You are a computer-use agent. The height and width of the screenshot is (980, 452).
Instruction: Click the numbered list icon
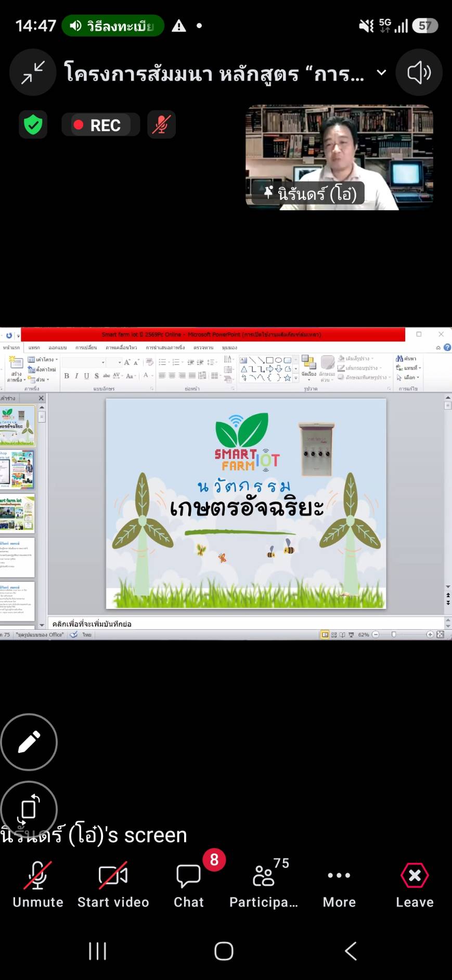(x=177, y=362)
